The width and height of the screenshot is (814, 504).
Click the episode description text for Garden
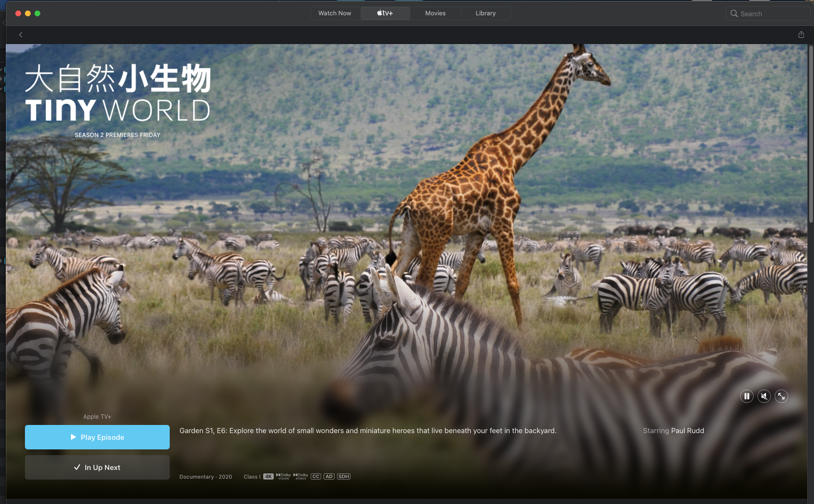(368, 431)
